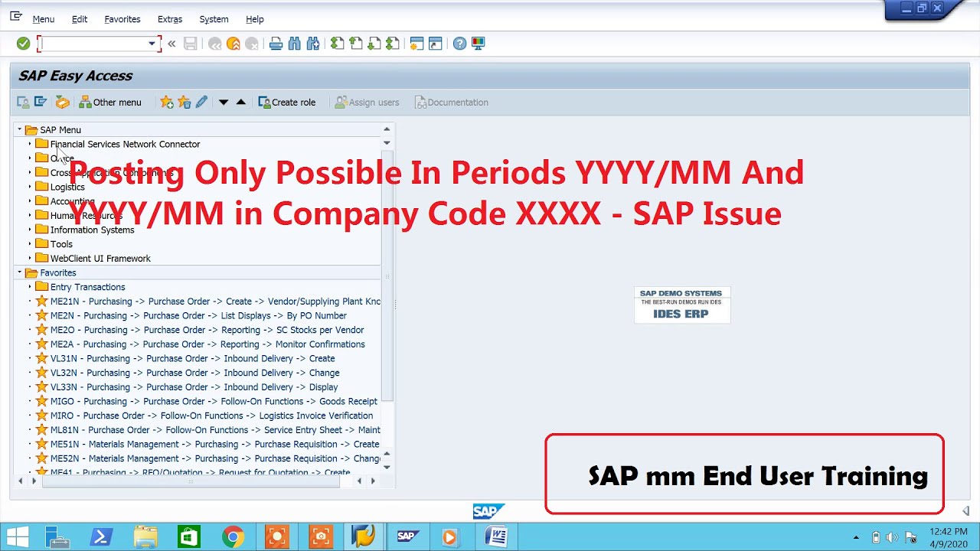The height and width of the screenshot is (551, 980).
Task: Open Windows PowerShell from the taskbar
Action: (101, 537)
